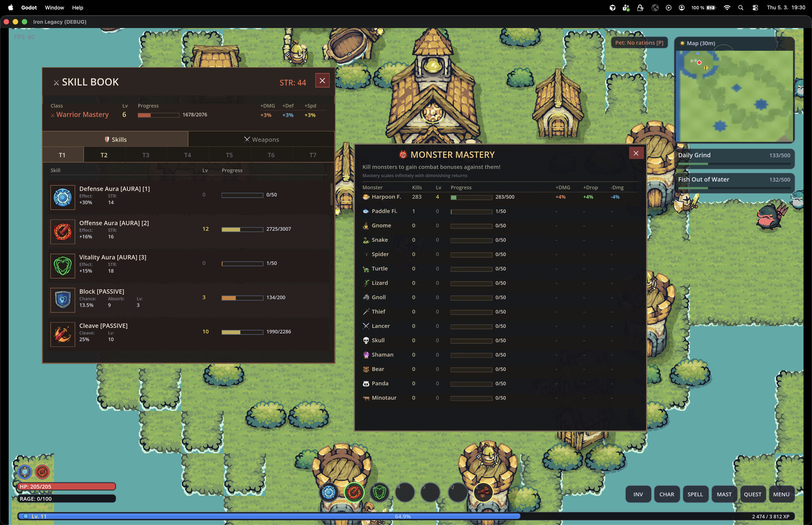The width and height of the screenshot is (812, 525).
Task: Click the Vitality Aura heart icon
Action: [63, 266]
